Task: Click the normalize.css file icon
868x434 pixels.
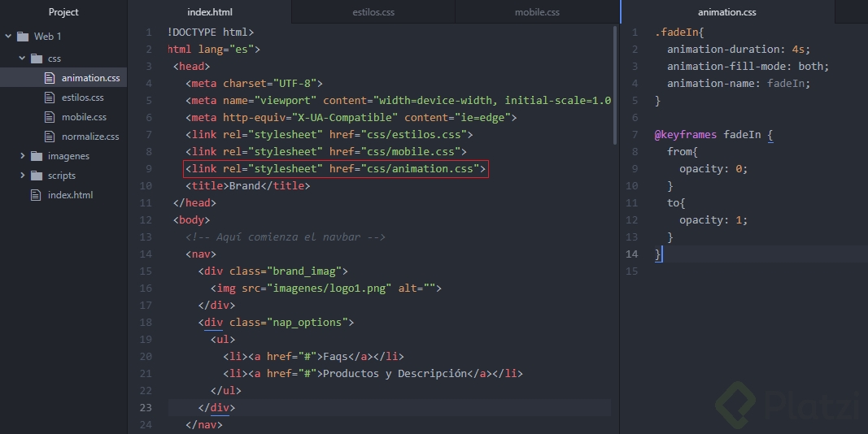Action: (x=50, y=137)
